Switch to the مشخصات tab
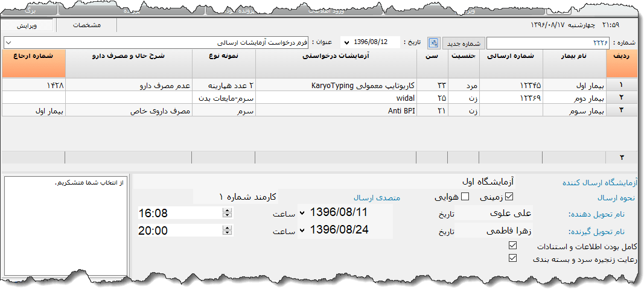 point(87,25)
